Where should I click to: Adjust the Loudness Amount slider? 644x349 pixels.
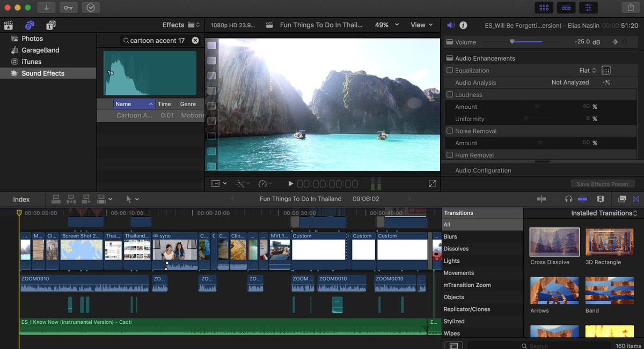click(537, 107)
